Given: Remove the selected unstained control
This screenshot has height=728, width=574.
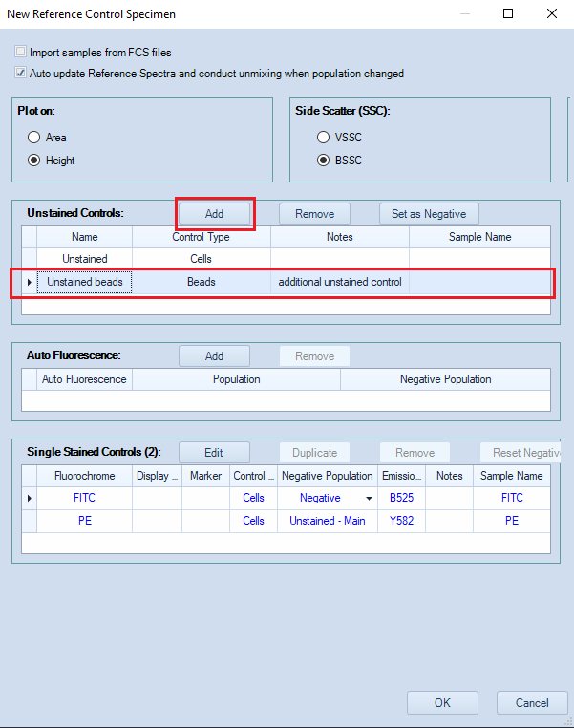Looking at the screenshot, I should tap(314, 214).
